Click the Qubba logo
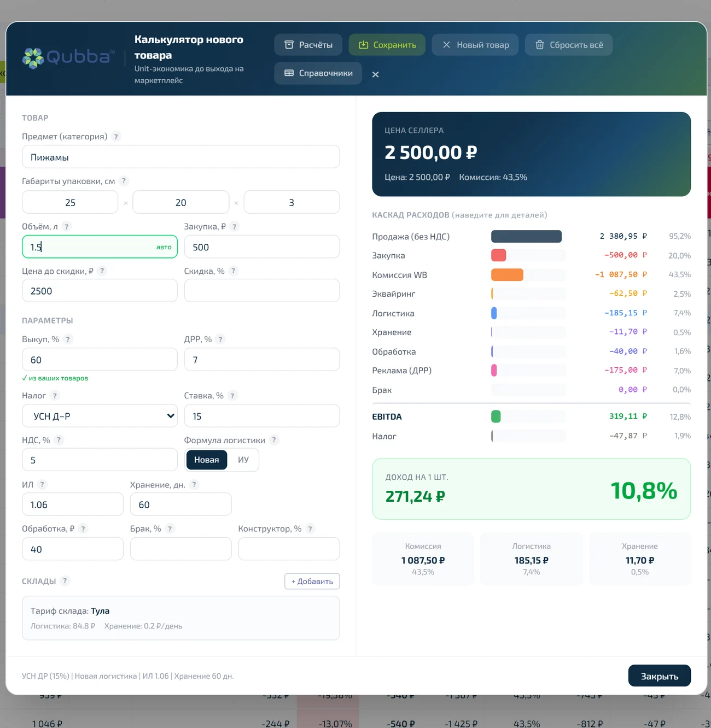 [x=69, y=57]
